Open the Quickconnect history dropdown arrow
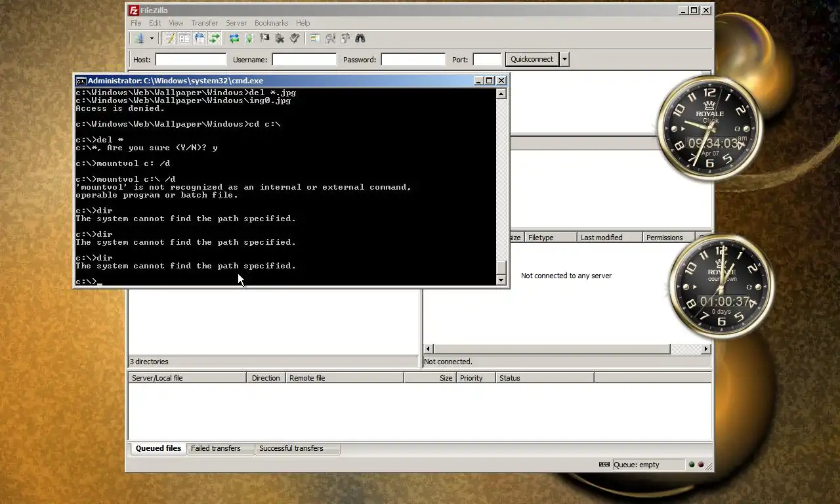The height and width of the screenshot is (504, 840). [564, 59]
